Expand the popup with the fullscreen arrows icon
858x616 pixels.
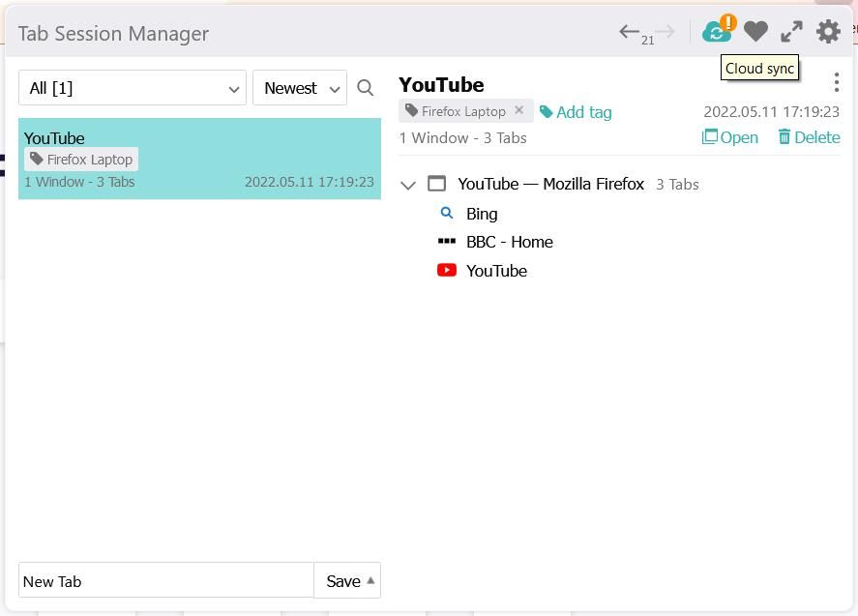791,31
